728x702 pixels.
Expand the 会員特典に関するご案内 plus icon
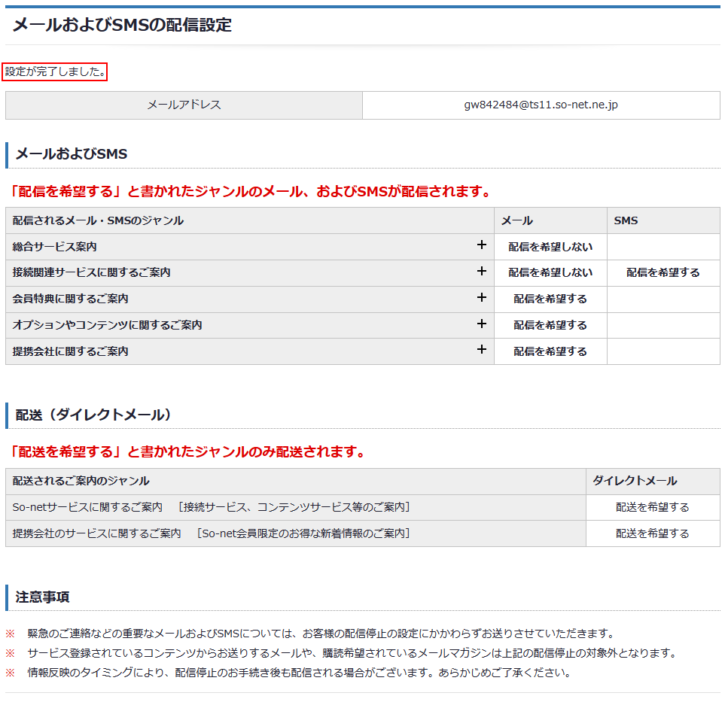click(x=482, y=298)
